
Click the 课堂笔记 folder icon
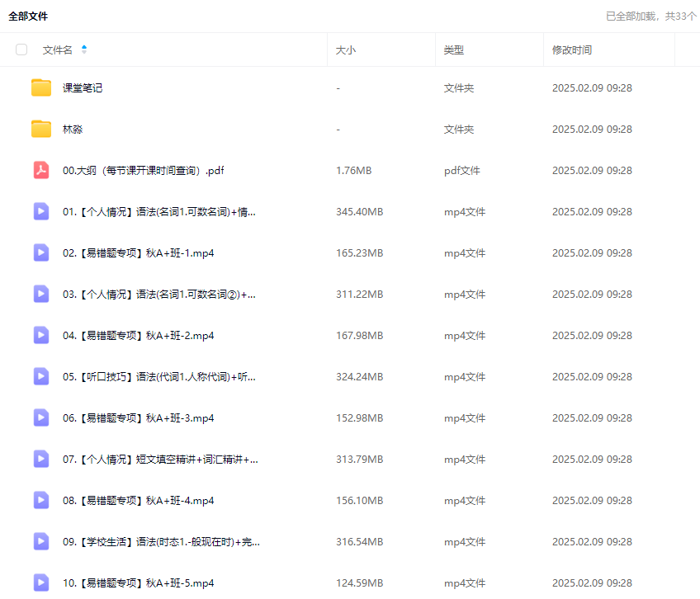41,87
